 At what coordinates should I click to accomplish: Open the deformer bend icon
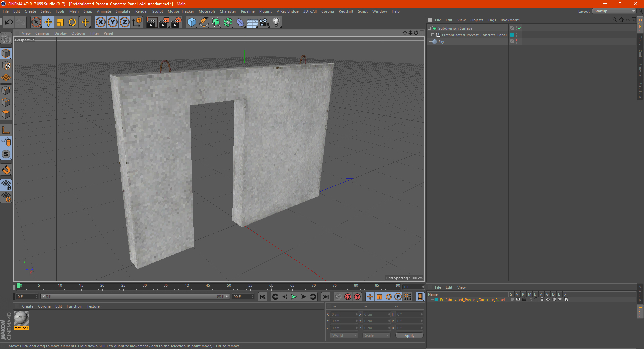240,22
